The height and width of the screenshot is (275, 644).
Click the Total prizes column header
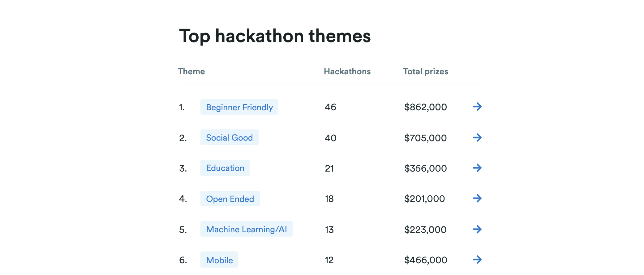[x=425, y=72]
